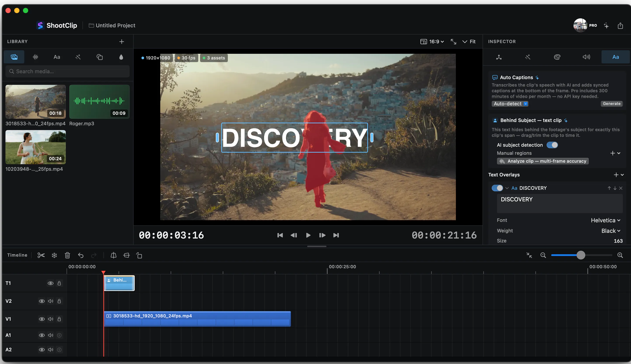The width and height of the screenshot is (631, 364).
Task: Add media with Library plus icon
Action: point(122,42)
